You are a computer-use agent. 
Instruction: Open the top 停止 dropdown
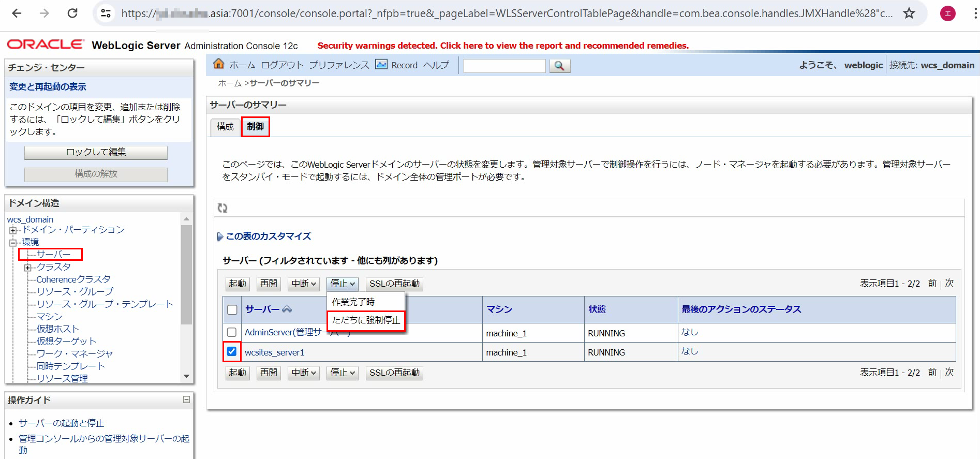pos(343,284)
